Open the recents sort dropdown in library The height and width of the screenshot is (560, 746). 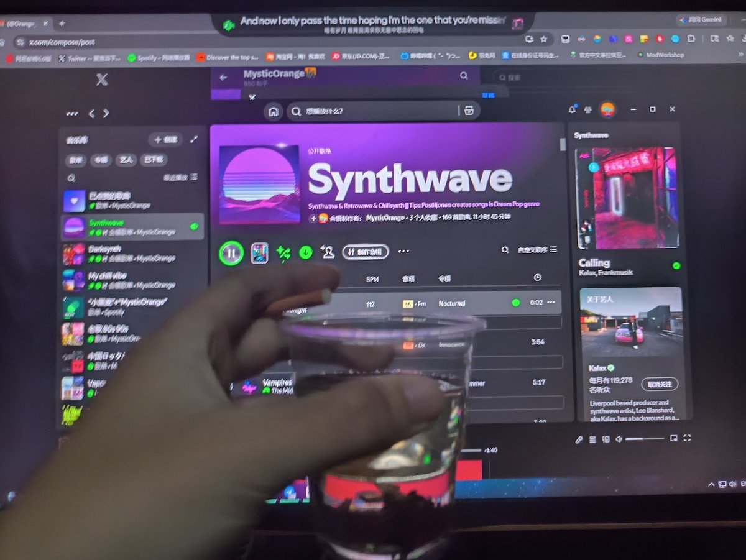(x=180, y=178)
